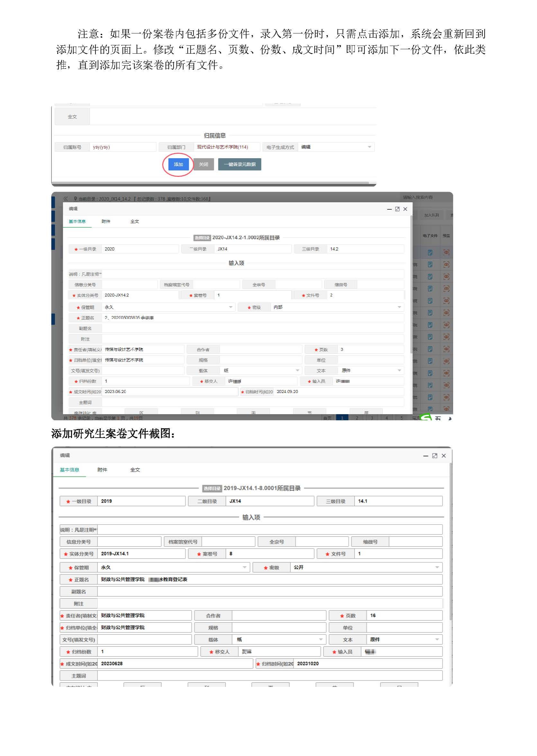Click the 选择目录 badge before 2019-JX14.1-8.0001
The height and width of the screenshot is (756, 537).
(212, 488)
